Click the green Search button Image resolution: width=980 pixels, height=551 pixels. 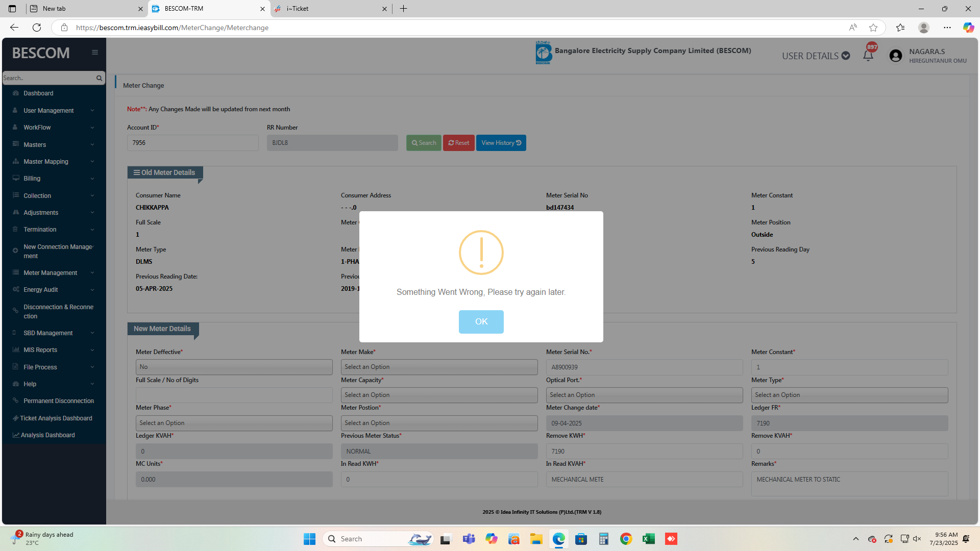[424, 143]
